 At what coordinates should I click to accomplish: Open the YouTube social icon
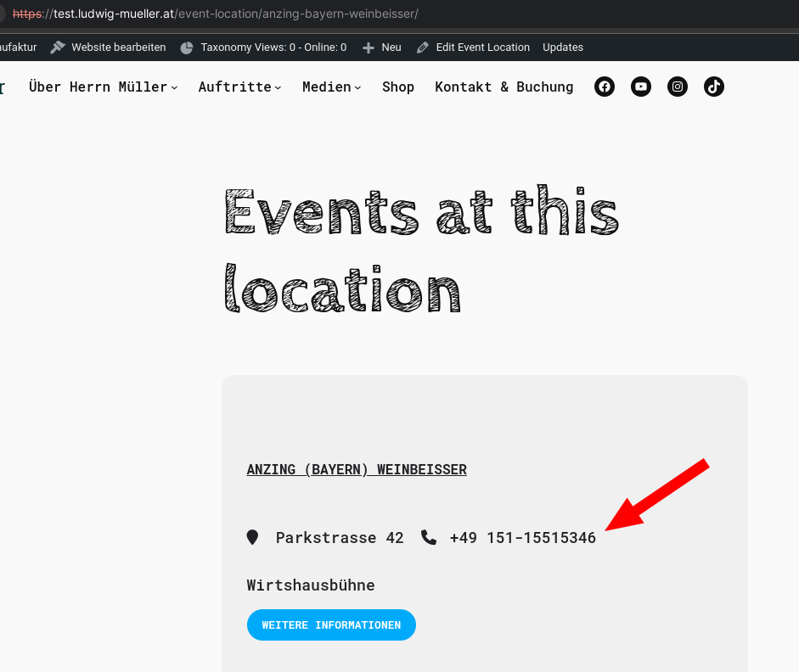pos(641,87)
